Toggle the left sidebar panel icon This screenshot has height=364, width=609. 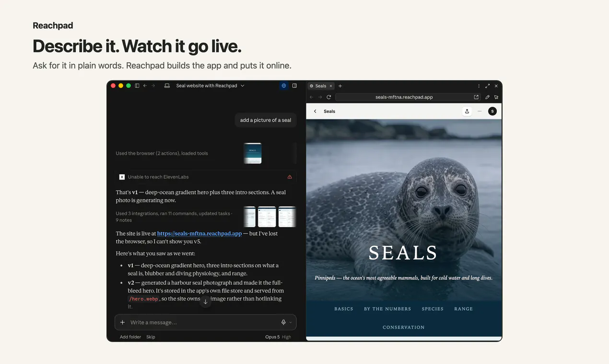(x=137, y=86)
